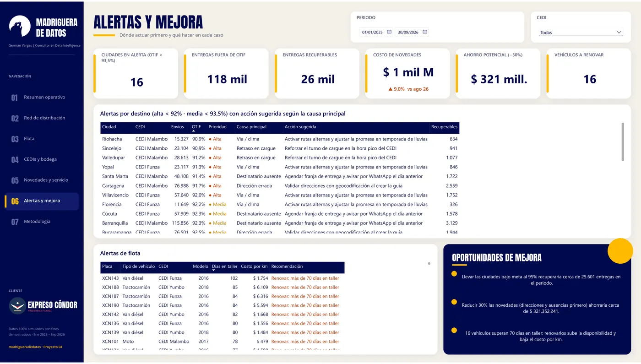Open the 07 Metodología page
This screenshot has width=641, height=364.
tap(42, 222)
